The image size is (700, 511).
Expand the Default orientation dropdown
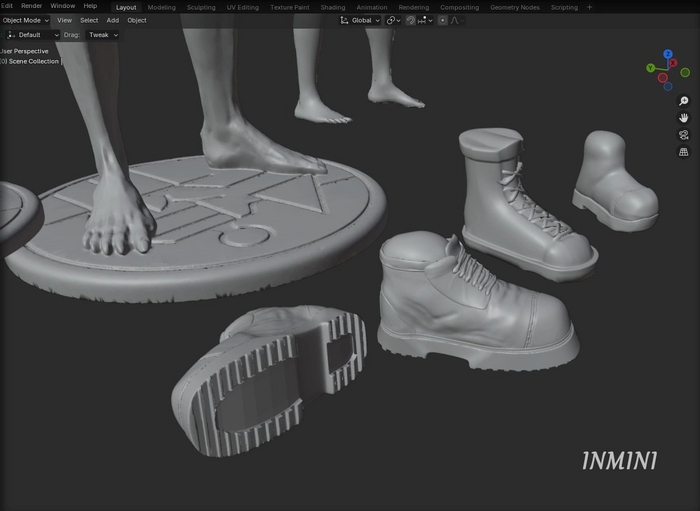point(32,35)
